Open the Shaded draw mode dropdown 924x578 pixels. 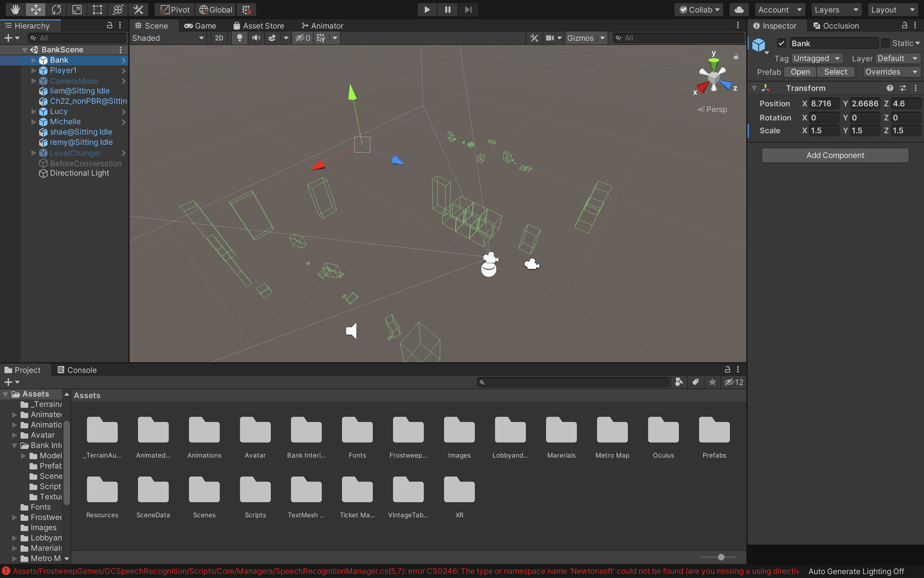(168, 38)
